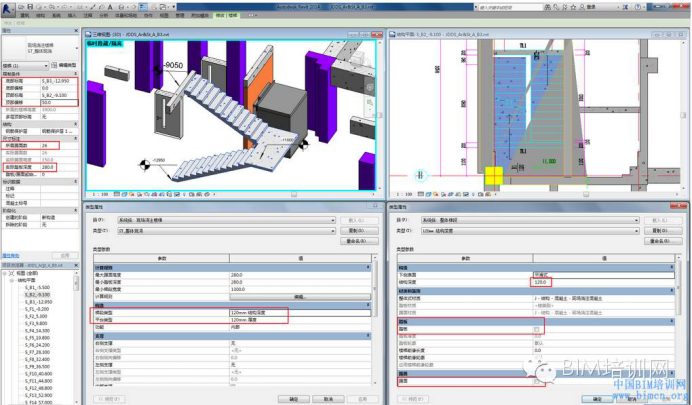Close the Project Browser panel with its X
This screenshot has height=405, width=692.
click(76, 265)
